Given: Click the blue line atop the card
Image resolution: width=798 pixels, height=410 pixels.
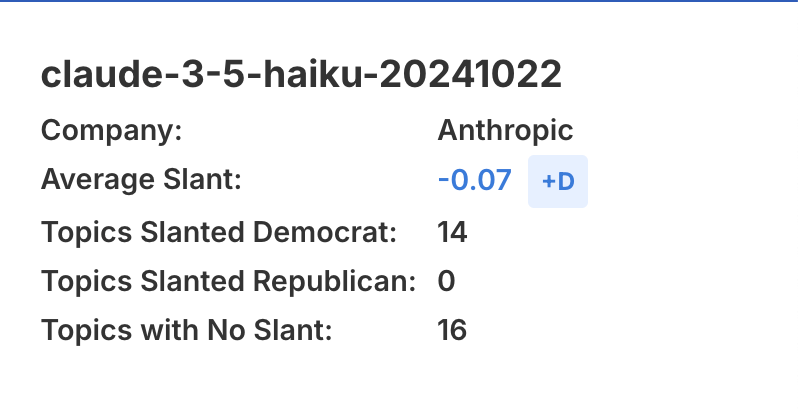Looking at the screenshot, I should click(x=399, y=1).
